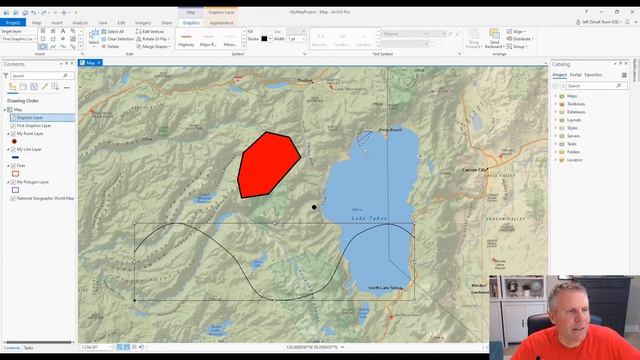
Task: Click the My Point Layer red symbol
Action: (14, 141)
